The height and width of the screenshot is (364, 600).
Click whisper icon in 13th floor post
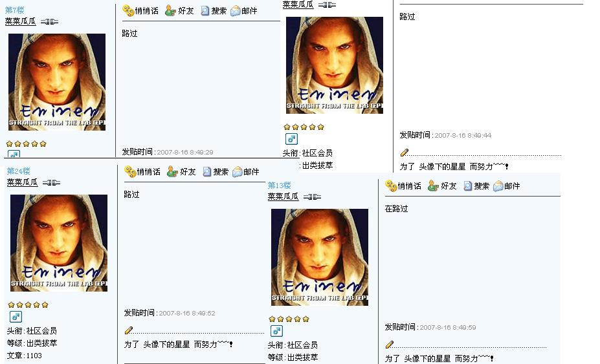[x=391, y=186]
